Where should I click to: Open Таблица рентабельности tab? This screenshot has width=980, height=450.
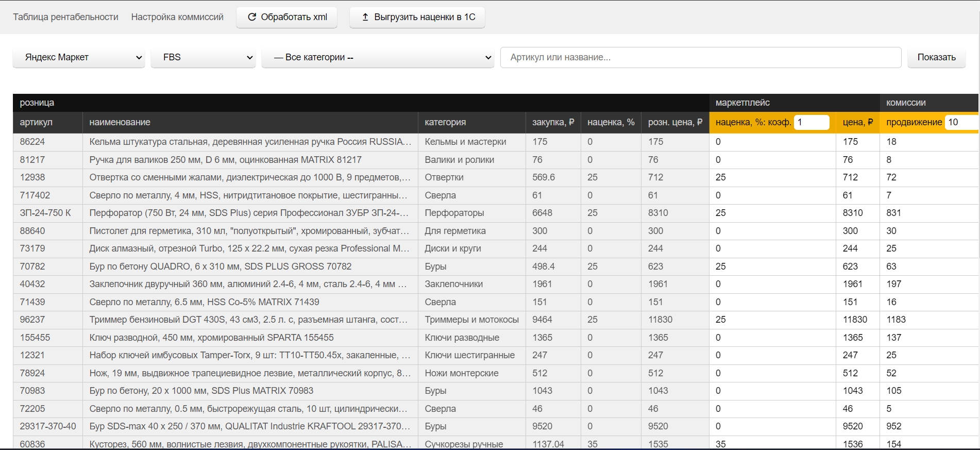click(65, 17)
